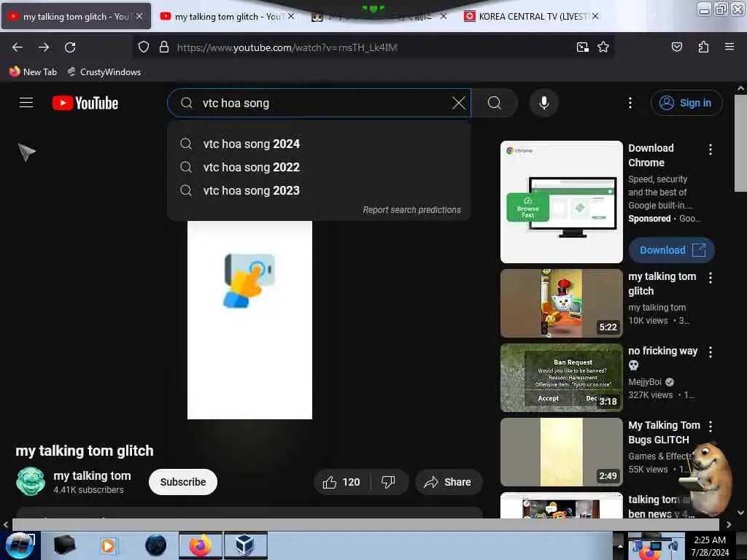Screen dimensions: 747x560
Task: Select suggestion vtc hoa song 2022
Action: click(x=319, y=167)
